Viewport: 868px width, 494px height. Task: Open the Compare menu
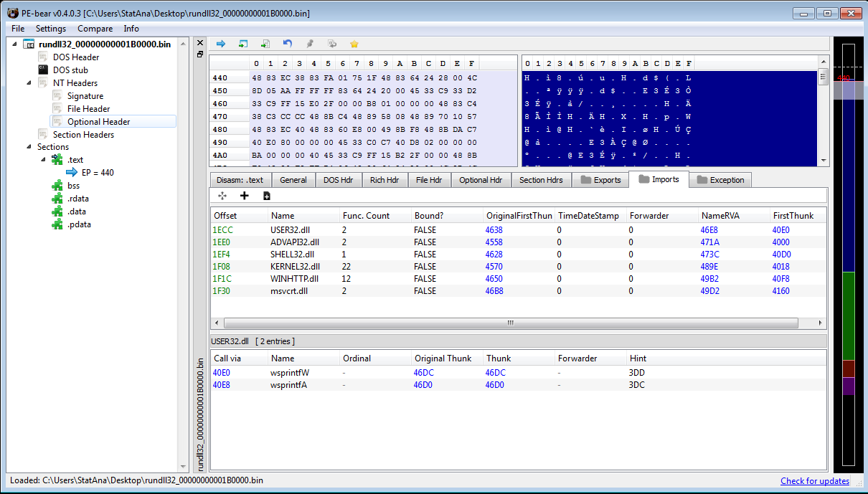coord(95,29)
